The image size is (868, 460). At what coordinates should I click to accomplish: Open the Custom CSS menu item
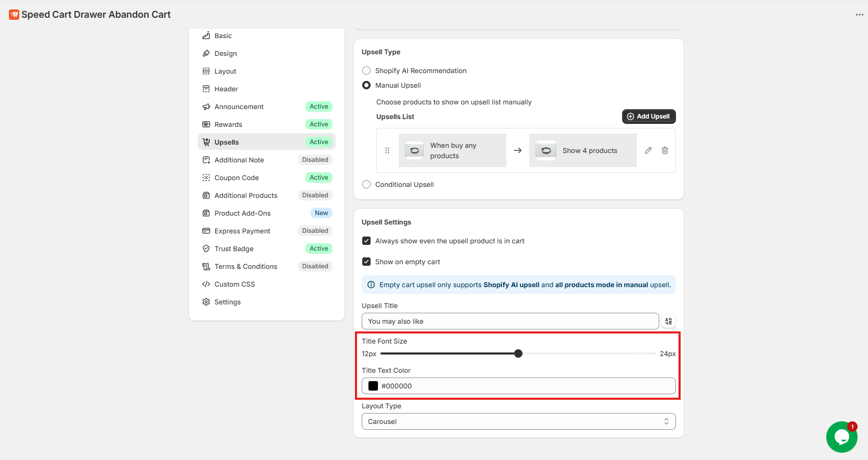[x=234, y=284]
